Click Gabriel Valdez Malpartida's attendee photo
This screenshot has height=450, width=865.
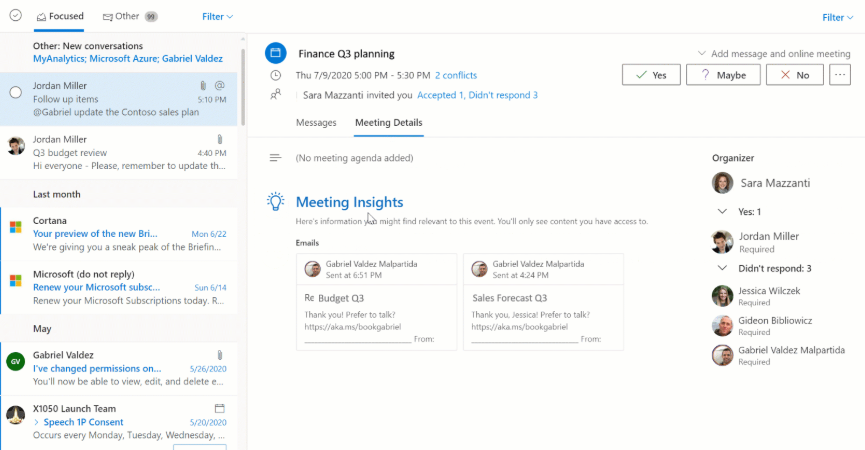click(723, 356)
